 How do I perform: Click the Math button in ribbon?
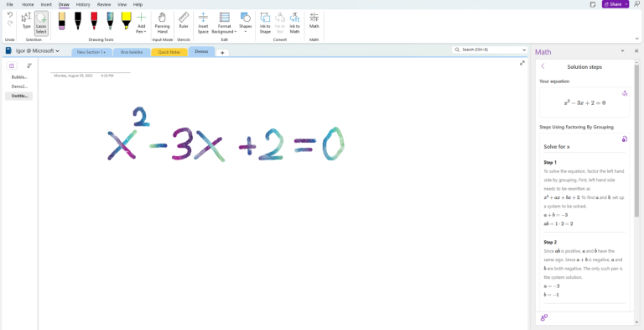(x=314, y=21)
